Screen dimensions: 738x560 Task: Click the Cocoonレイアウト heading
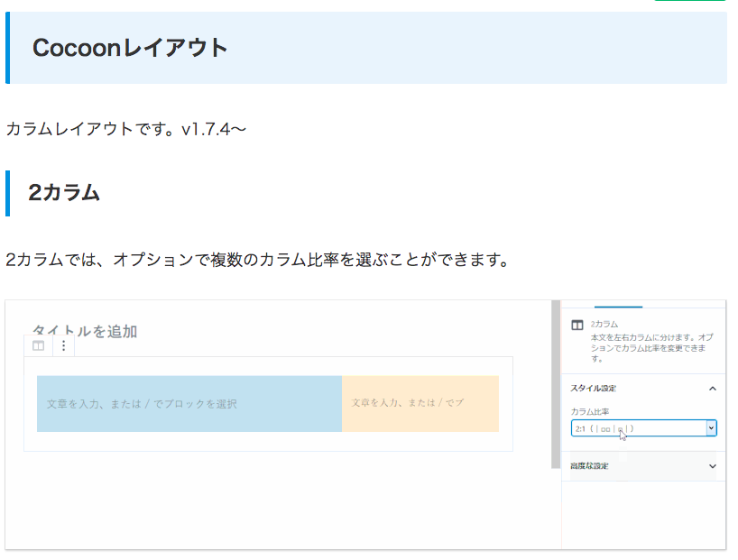tap(130, 48)
